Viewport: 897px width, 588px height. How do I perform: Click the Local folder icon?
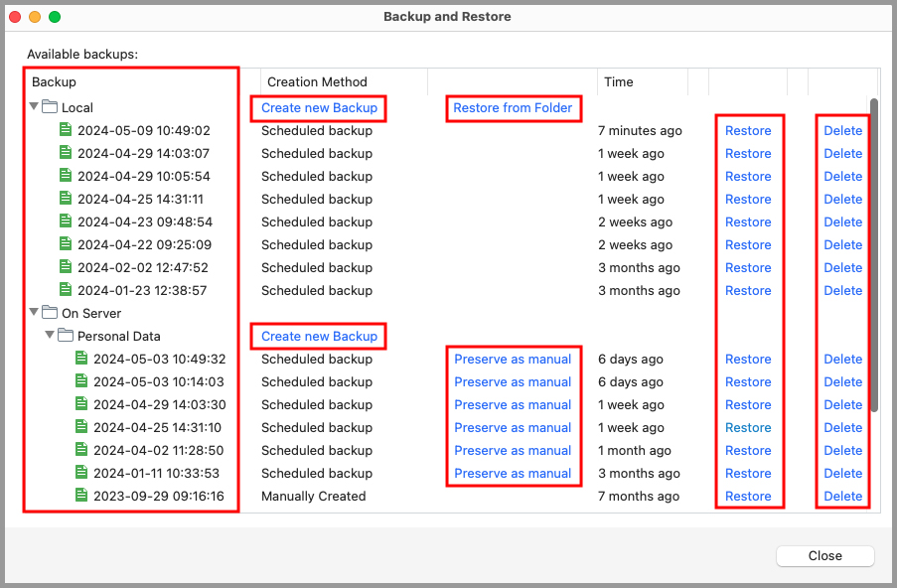coord(50,106)
